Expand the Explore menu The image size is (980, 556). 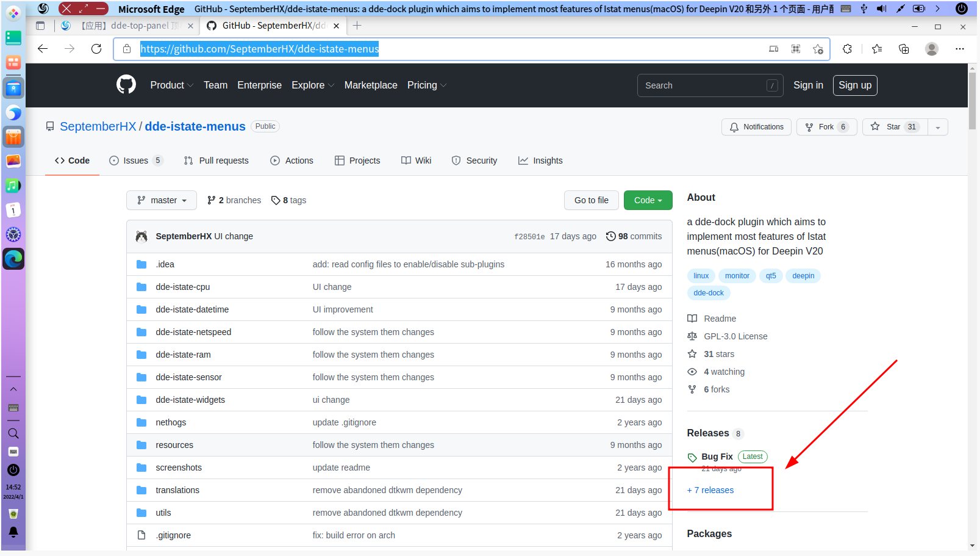point(313,85)
